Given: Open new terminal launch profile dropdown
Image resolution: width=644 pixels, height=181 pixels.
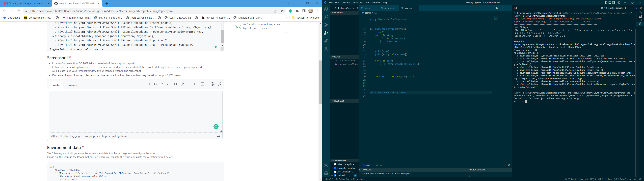Looking at the screenshot, I should (x=628, y=8).
